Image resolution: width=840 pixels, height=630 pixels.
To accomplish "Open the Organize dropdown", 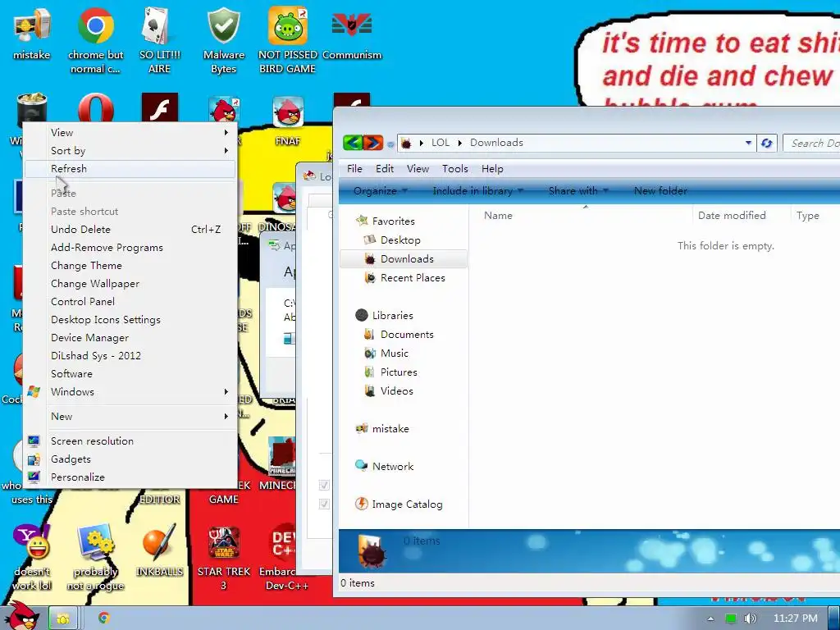I will coord(381,190).
